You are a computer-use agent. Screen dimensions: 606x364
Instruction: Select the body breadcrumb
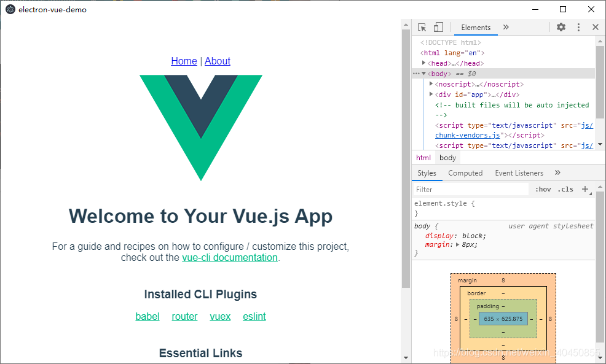pyautogui.click(x=447, y=158)
